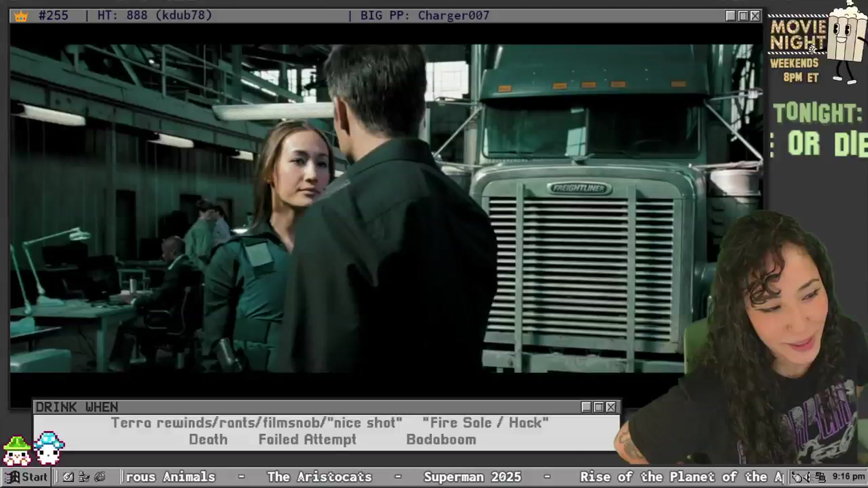868x488 pixels.
Task: Select the Terra rewinds/rants/filmsnob rule text
Action: pyautogui.click(x=256, y=423)
